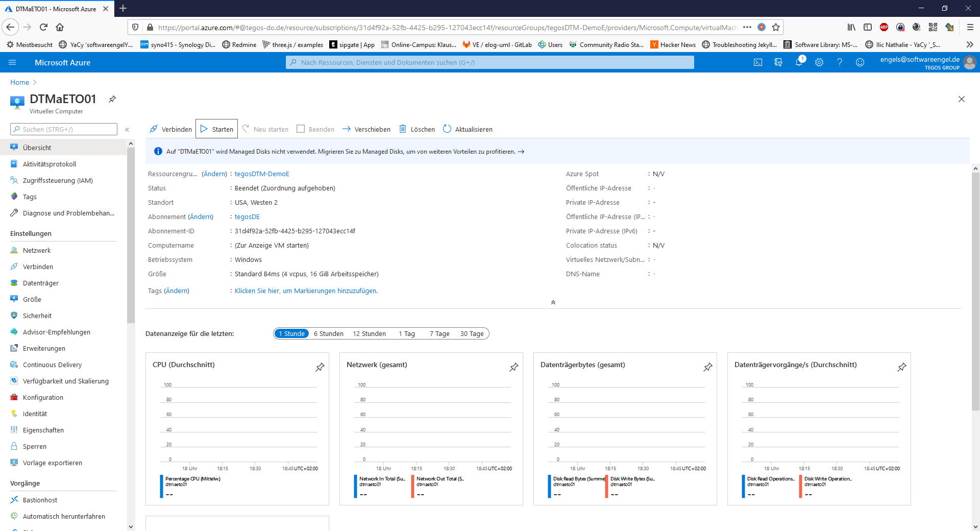Refresh the overview with Aktualisieren
The width and height of the screenshot is (980, 531).
468,129
